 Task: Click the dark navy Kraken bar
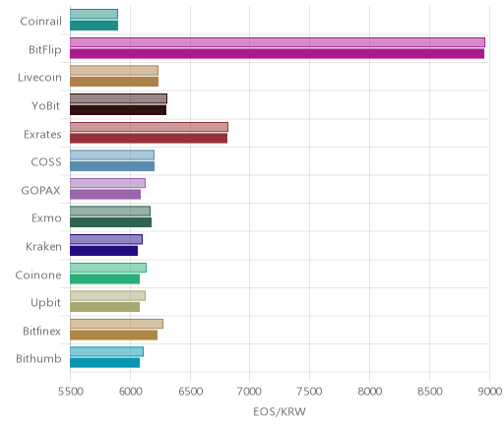(103, 251)
